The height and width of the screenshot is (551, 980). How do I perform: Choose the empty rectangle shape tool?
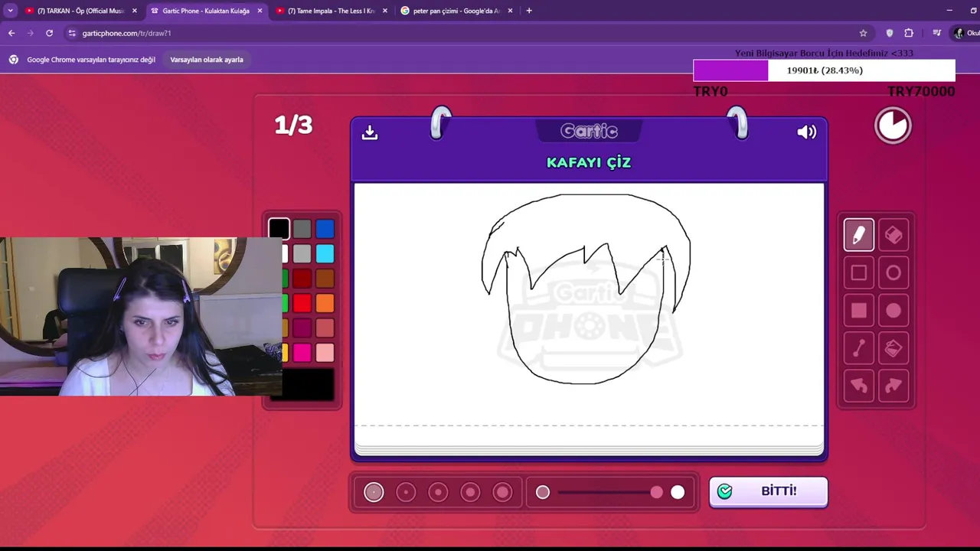pos(858,272)
